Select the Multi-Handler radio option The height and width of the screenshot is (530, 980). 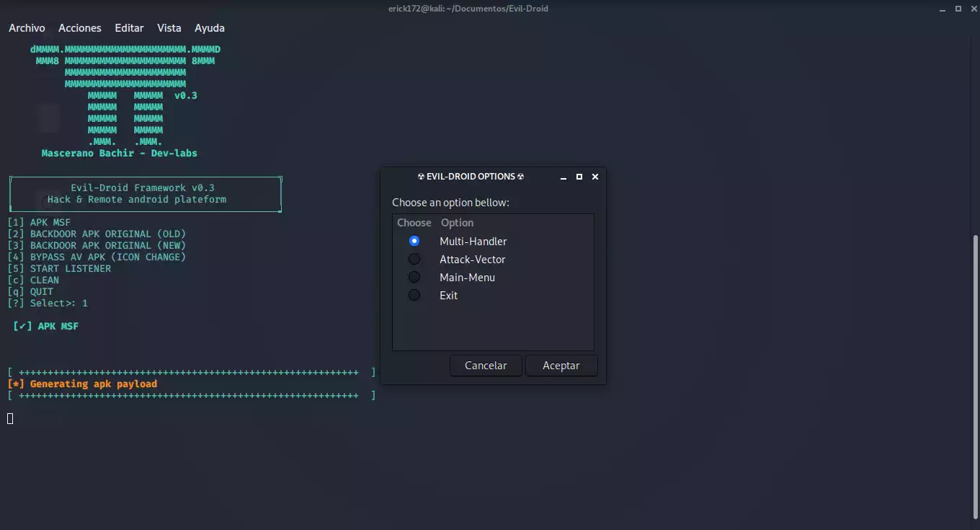click(x=414, y=241)
